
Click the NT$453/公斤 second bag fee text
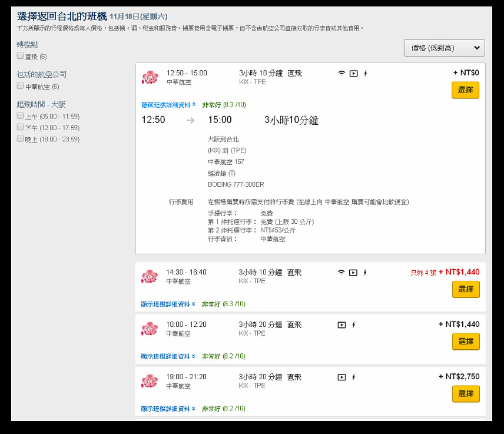(x=278, y=230)
